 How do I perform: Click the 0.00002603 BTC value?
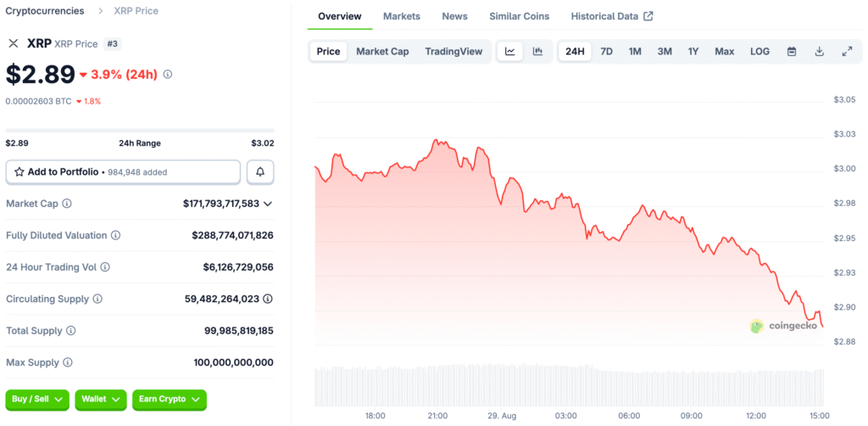pyautogui.click(x=38, y=101)
